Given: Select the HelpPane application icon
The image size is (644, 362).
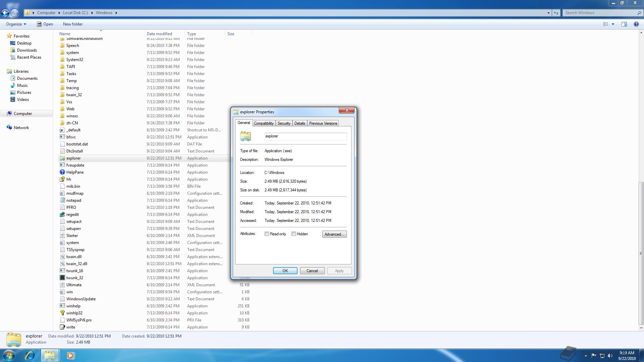Looking at the screenshot, I should pyautogui.click(x=62, y=172).
